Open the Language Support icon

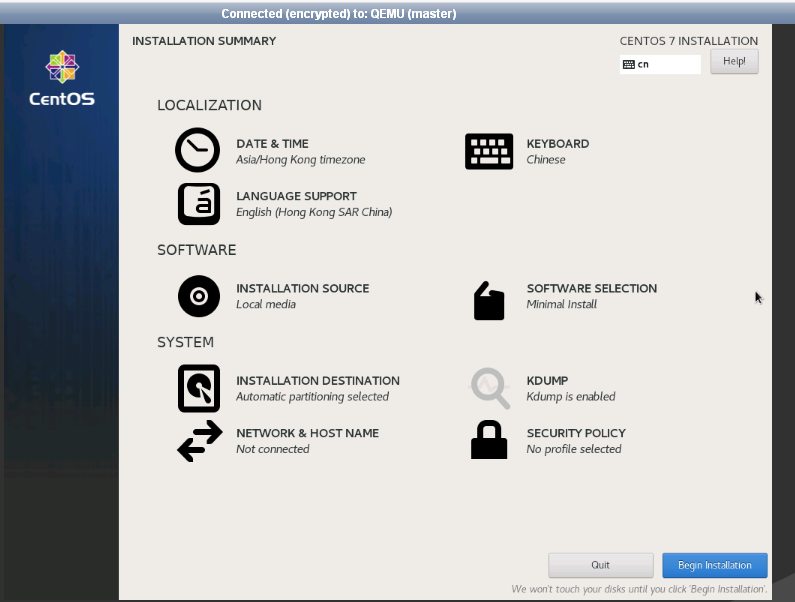(199, 204)
